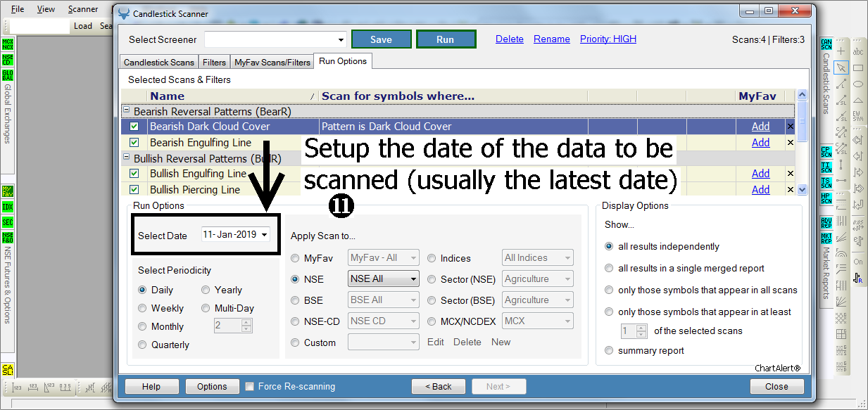Increase the Multi-Day count stepper
The image size is (868, 410).
[x=246, y=323]
